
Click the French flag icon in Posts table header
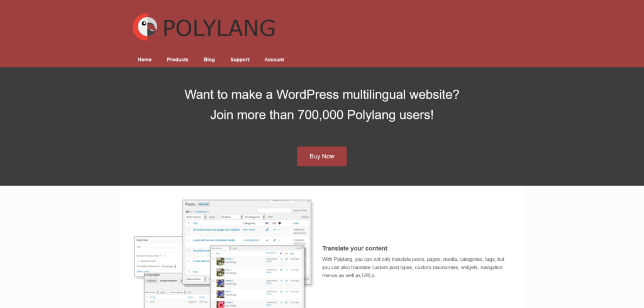274,223
